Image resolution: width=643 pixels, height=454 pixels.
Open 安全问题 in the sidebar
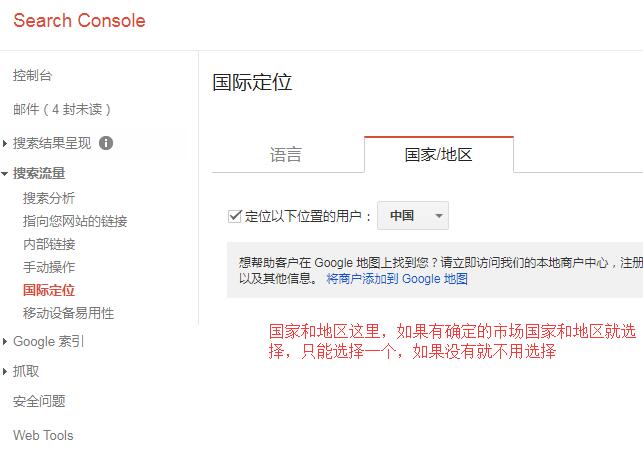(39, 401)
